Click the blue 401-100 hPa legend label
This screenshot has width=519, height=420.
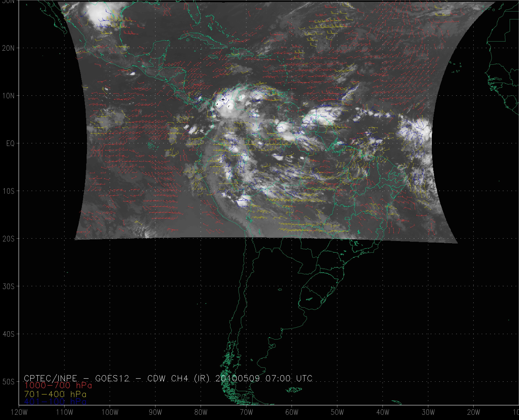click(55, 402)
